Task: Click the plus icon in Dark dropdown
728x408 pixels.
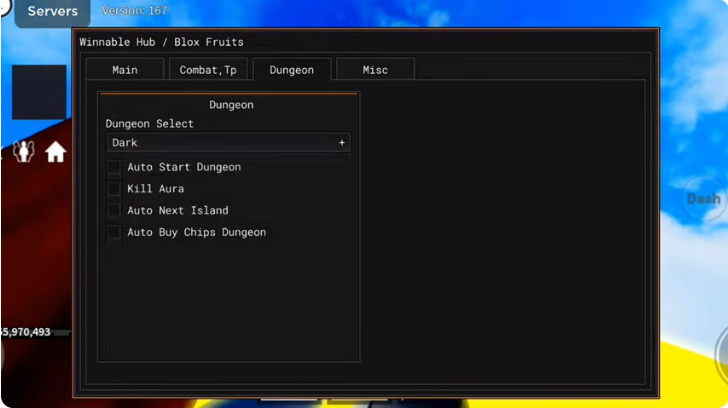Action: [x=342, y=142]
